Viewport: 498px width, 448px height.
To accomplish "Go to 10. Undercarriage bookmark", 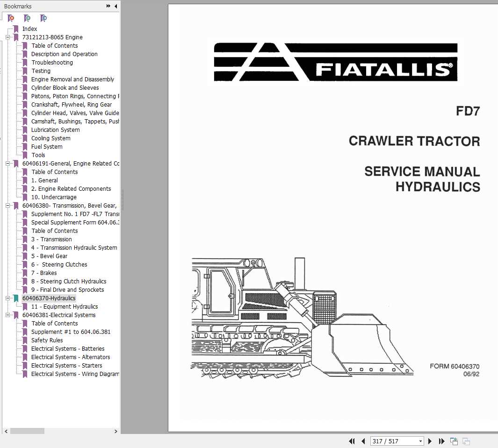I will 54,197.
